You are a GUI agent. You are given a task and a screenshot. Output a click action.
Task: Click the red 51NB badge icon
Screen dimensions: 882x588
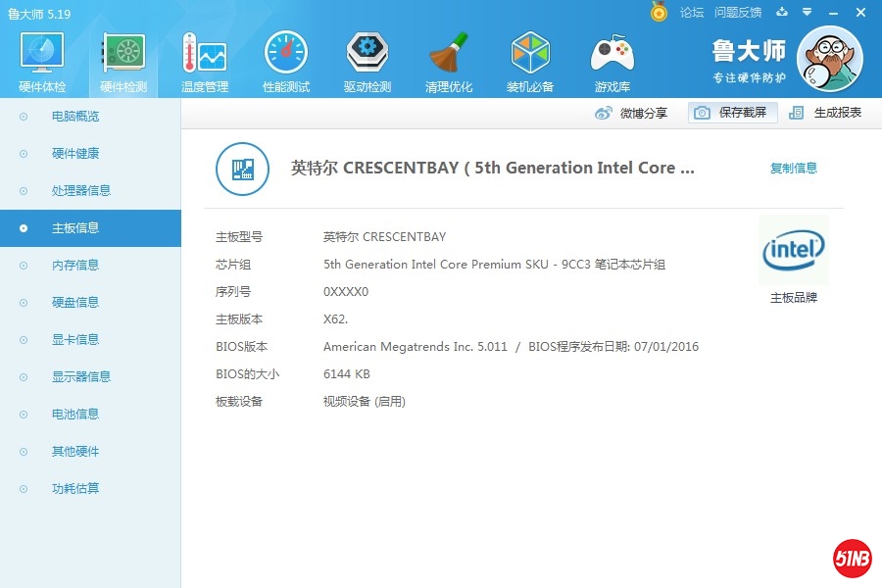click(x=853, y=559)
